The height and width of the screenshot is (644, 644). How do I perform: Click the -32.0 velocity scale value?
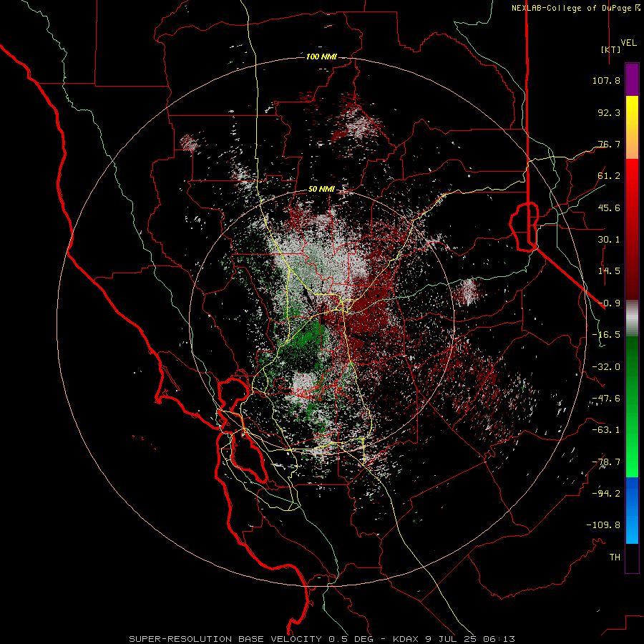coord(606,367)
